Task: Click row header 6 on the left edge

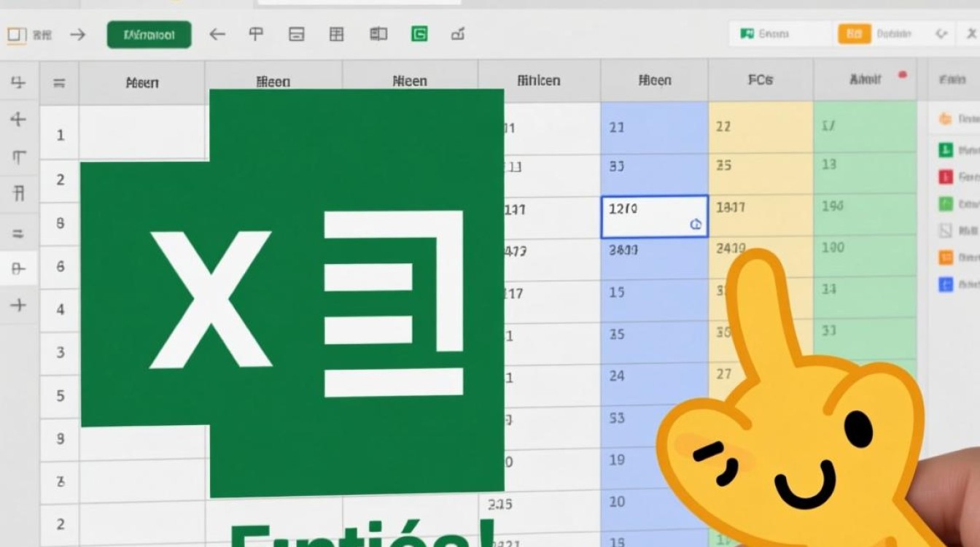Action: click(59, 266)
